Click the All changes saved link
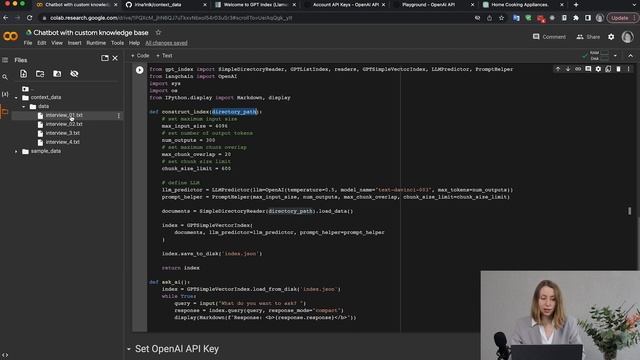640x360 pixels. (x=166, y=43)
